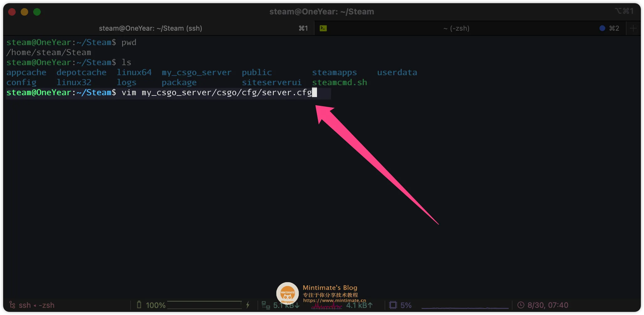Click the battery icon in the status bar
644x315 pixels.
click(139, 305)
